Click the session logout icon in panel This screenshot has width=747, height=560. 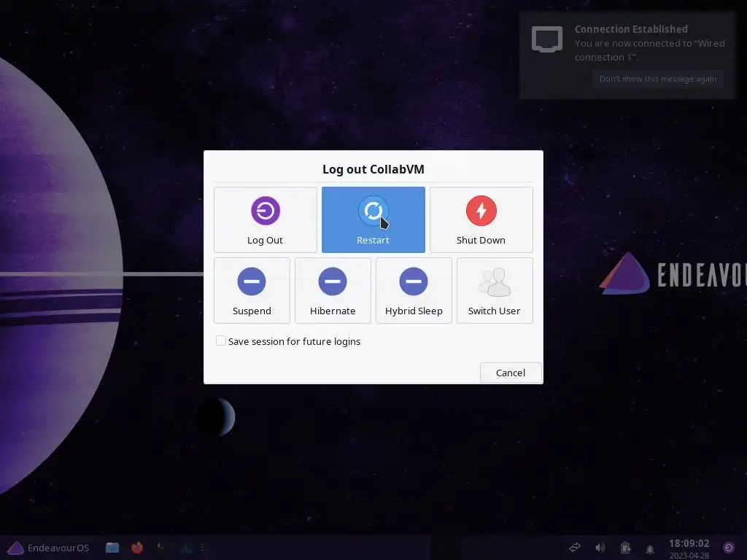coord(729,548)
